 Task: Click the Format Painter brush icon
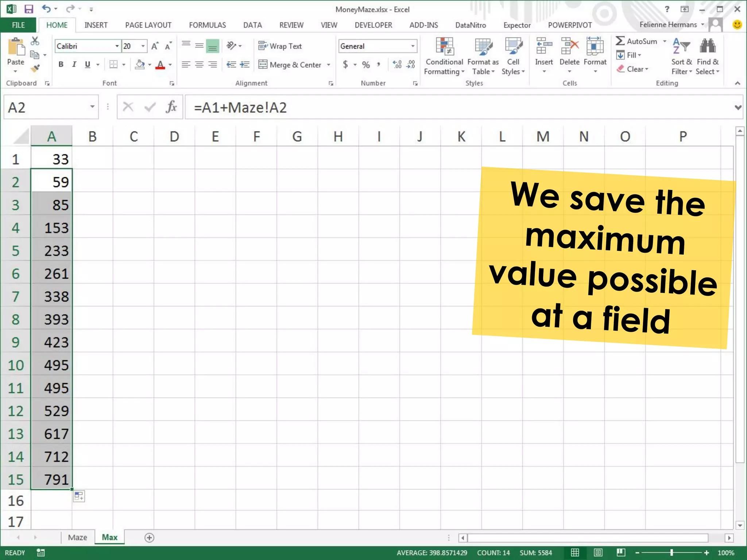(35, 68)
